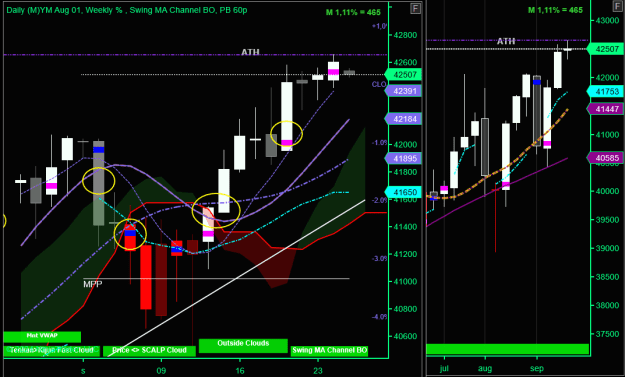Image resolution: width=625 pixels, height=377 pixels.
Task: Click the 42800 axis value
Action: pyautogui.click(x=405, y=35)
